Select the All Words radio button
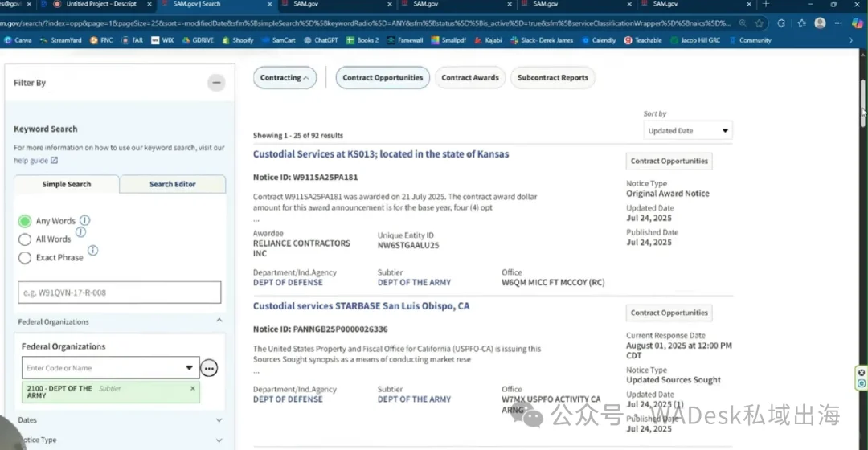 tap(24, 239)
